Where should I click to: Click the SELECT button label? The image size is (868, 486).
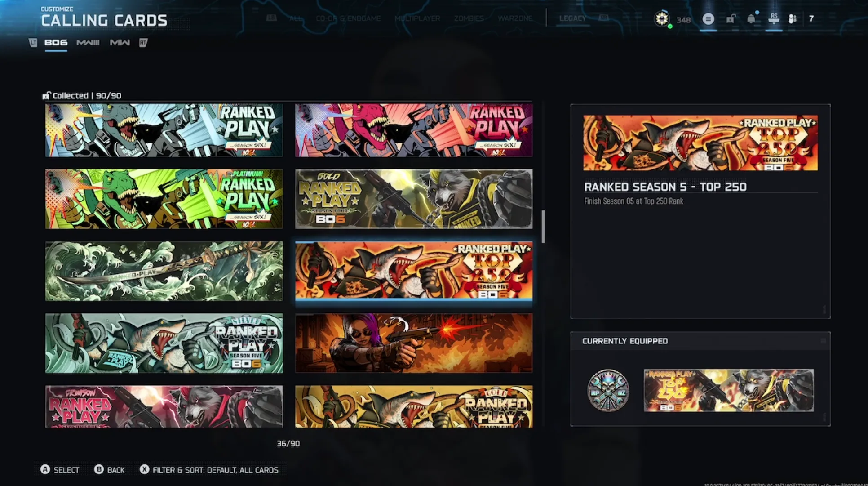(x=66, y=470)
